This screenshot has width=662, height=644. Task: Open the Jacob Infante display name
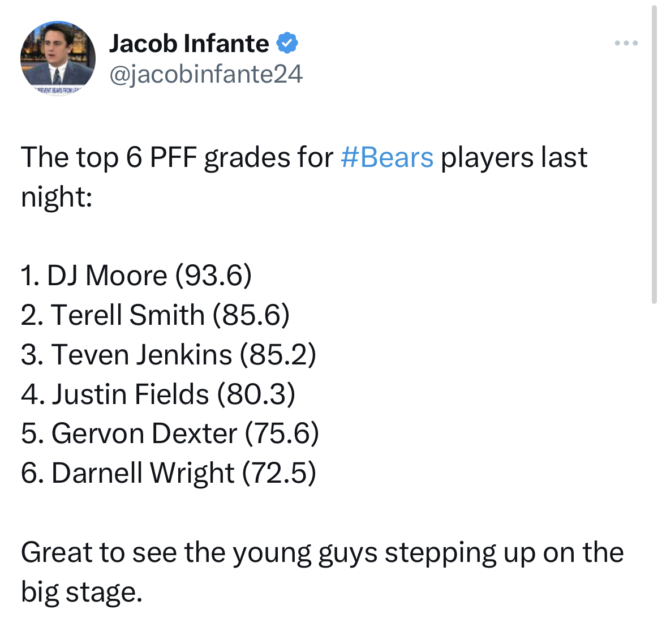(x=189, y=43)
